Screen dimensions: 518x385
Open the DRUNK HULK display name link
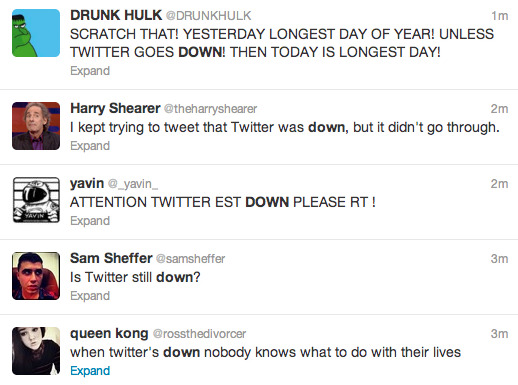(116, 15)
